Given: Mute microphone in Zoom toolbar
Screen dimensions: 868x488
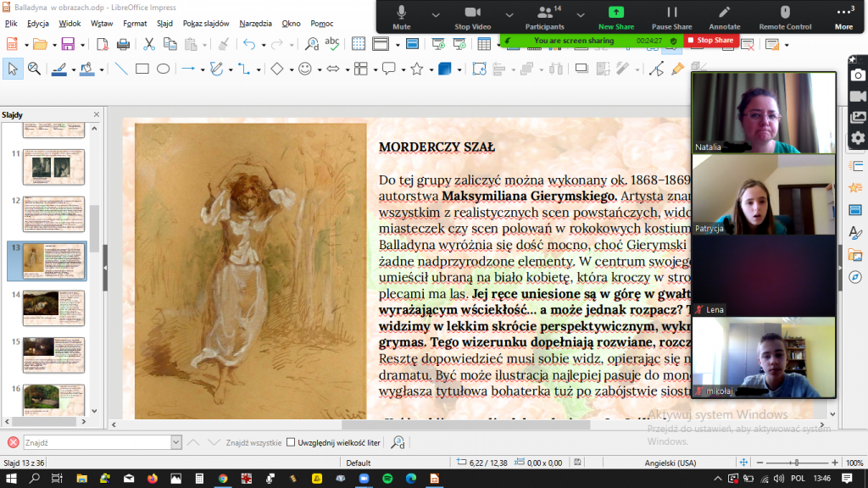Looking at the screenshot, I should 402,16.
